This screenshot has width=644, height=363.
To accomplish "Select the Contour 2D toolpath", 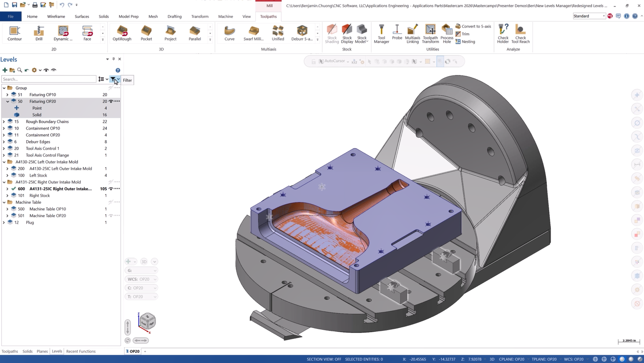I will tap(15, 33).
